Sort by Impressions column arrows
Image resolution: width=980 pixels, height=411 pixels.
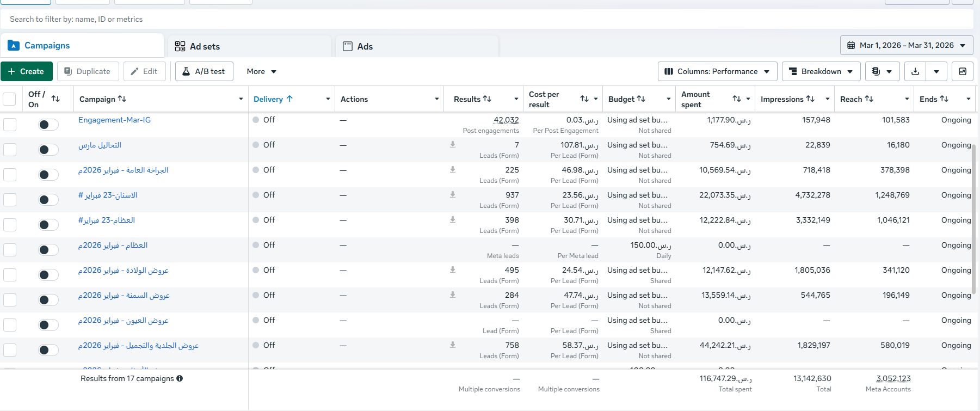(x=810, y=99)
